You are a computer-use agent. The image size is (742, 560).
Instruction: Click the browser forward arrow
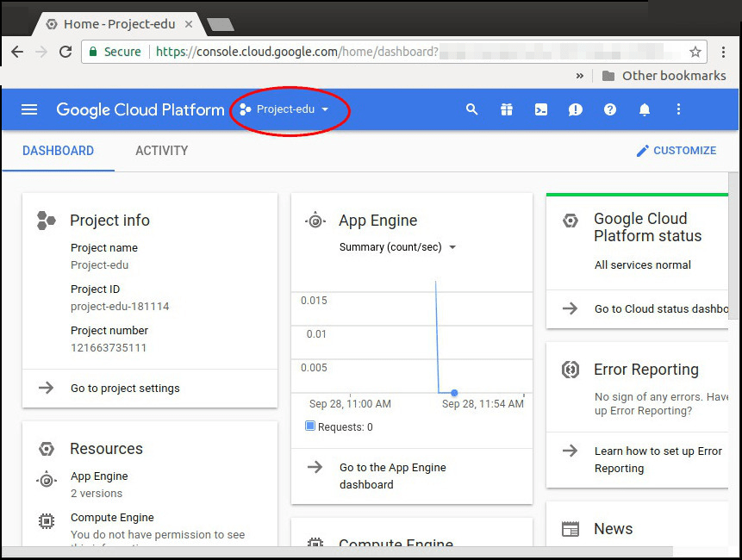(41, 52)
